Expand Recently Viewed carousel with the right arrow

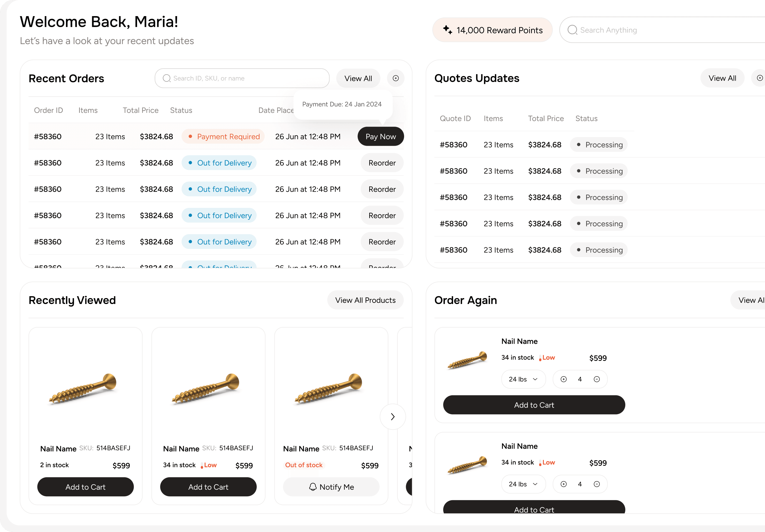[x=393, y=417]
